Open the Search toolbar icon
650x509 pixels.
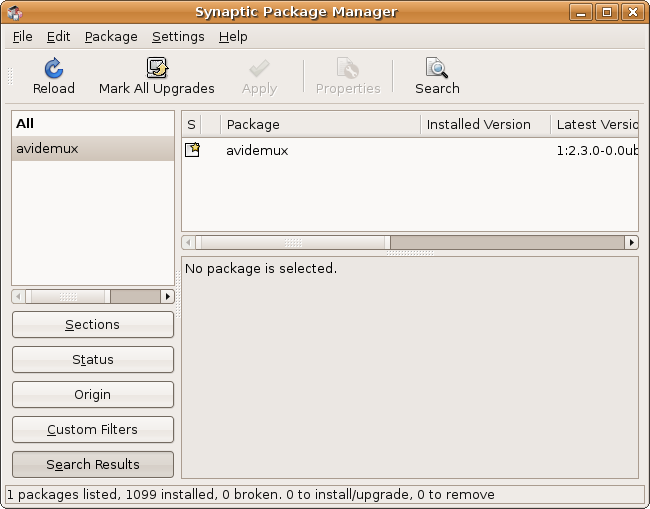coord(437,68)
